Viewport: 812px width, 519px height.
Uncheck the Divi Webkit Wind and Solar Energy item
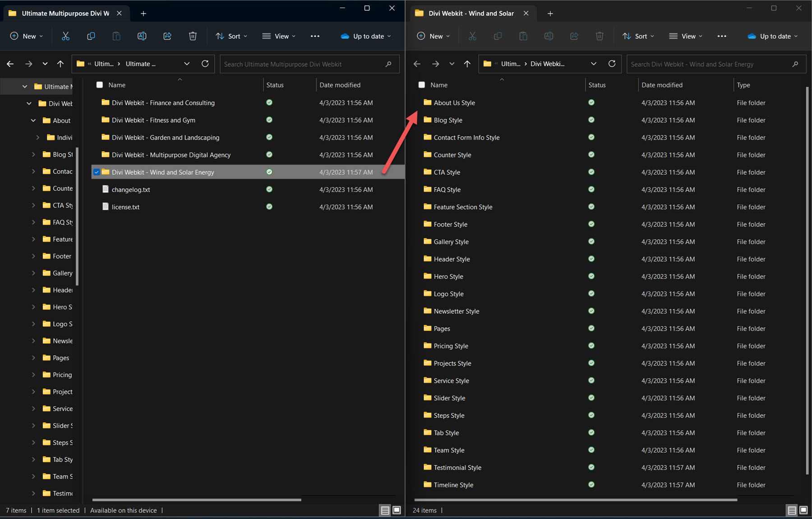pos(96,172)
